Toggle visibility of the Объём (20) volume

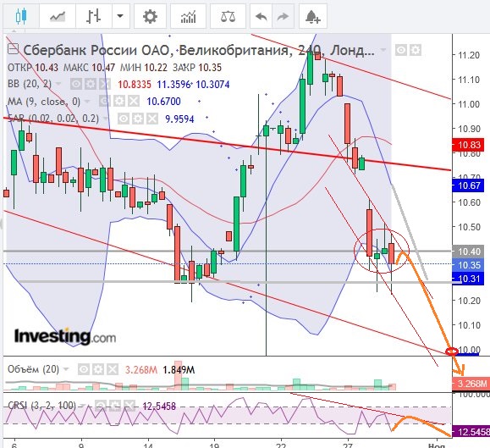(x=84, y=369)
